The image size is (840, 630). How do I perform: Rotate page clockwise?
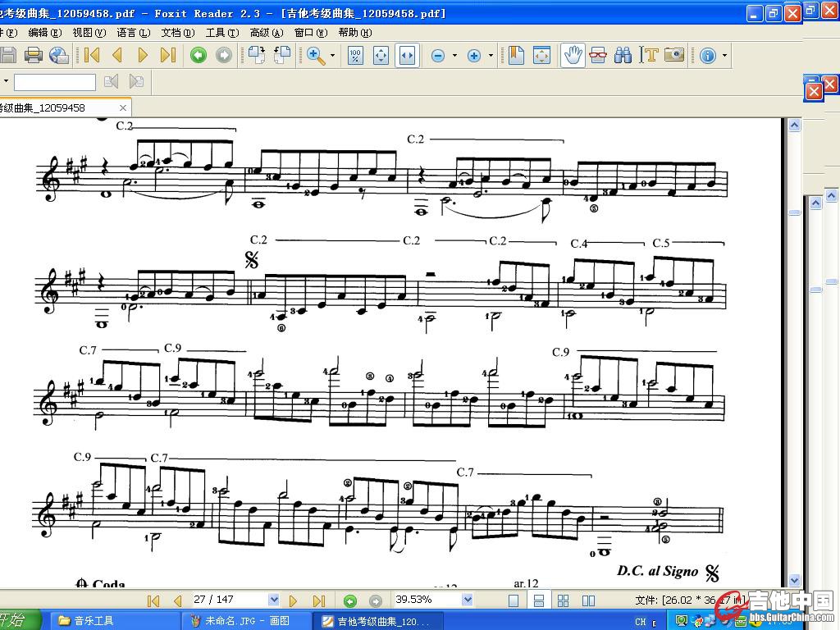tap(256, 55)
